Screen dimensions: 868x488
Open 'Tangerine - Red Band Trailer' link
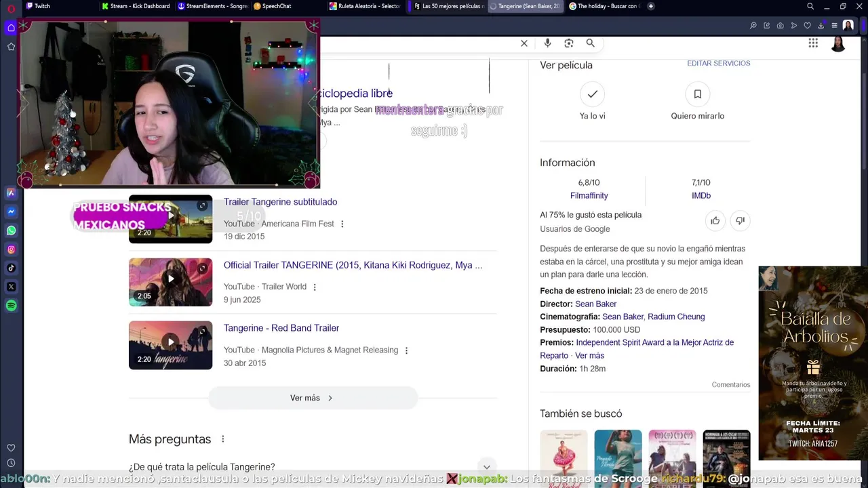click(x=281, y=328)
